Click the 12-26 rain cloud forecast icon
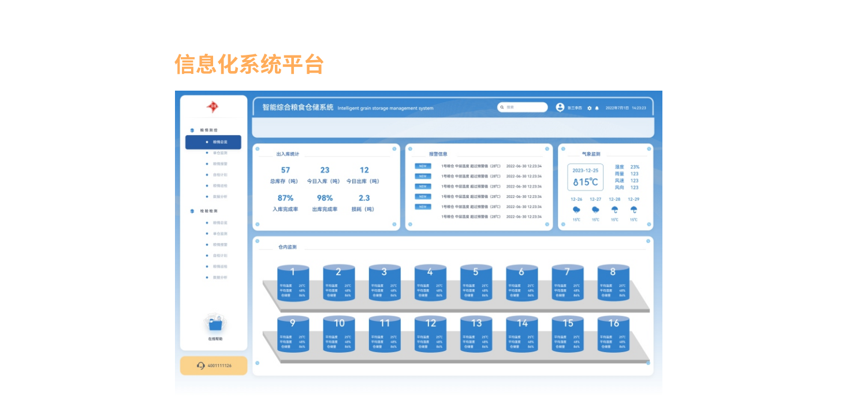This screenshot has height=418, width=868. click(x=576, y=210)
